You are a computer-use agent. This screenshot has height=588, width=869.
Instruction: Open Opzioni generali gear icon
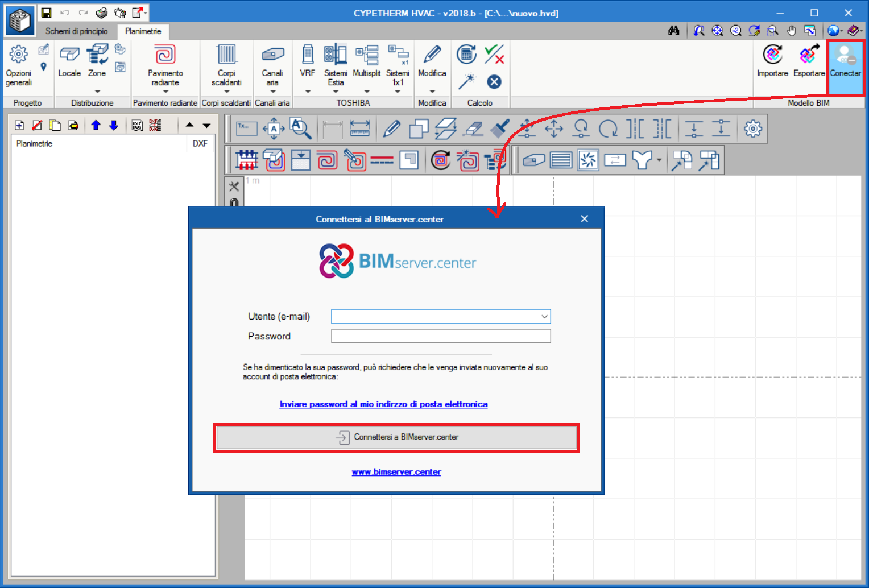(x=19, y=55)
